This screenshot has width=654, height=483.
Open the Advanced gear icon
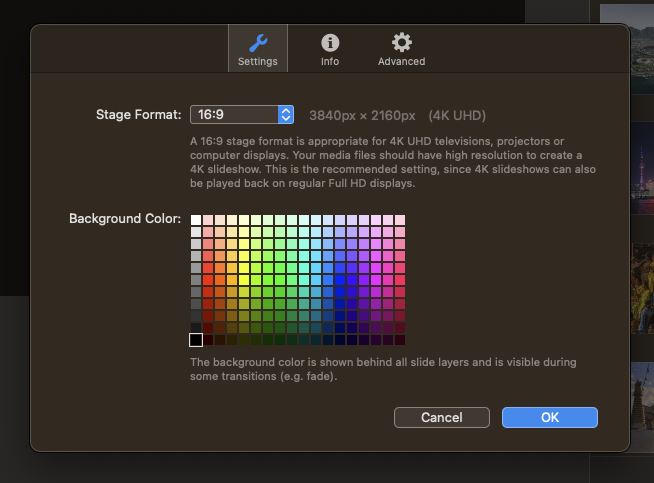[402, 43]
